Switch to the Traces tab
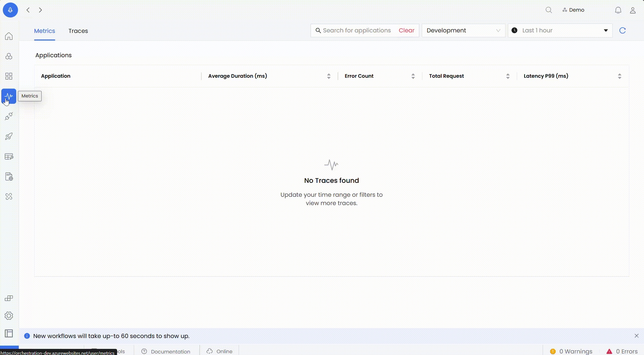The width and height of the screenshot is (644, 355). [x=78, y=31]
